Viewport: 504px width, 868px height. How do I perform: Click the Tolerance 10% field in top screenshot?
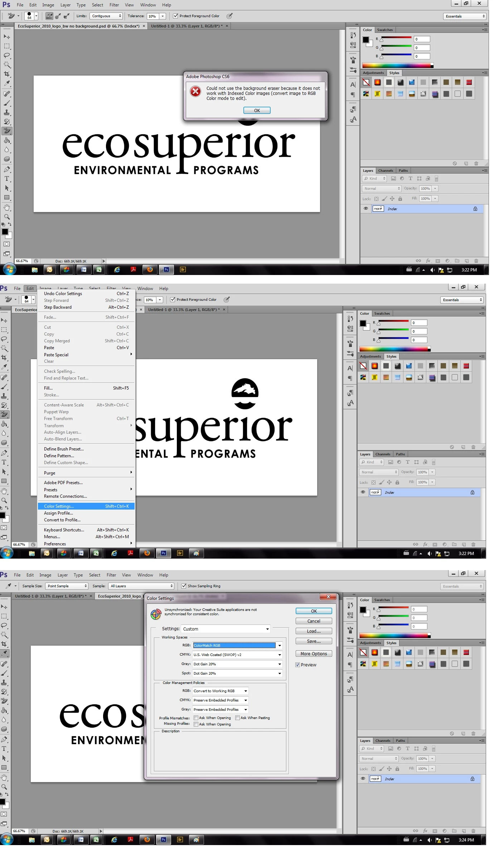click(153, 16)
